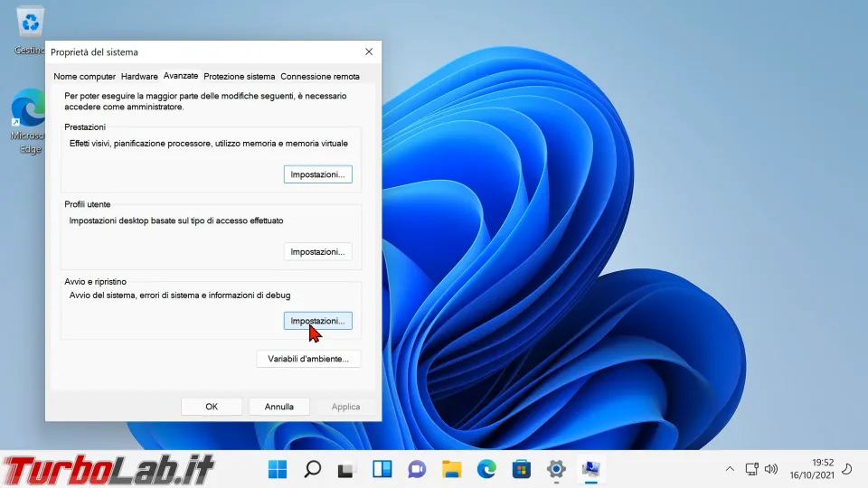868x488 pixels.
Task: Open Task View from the taskbar
Action: tap(346, 469)
